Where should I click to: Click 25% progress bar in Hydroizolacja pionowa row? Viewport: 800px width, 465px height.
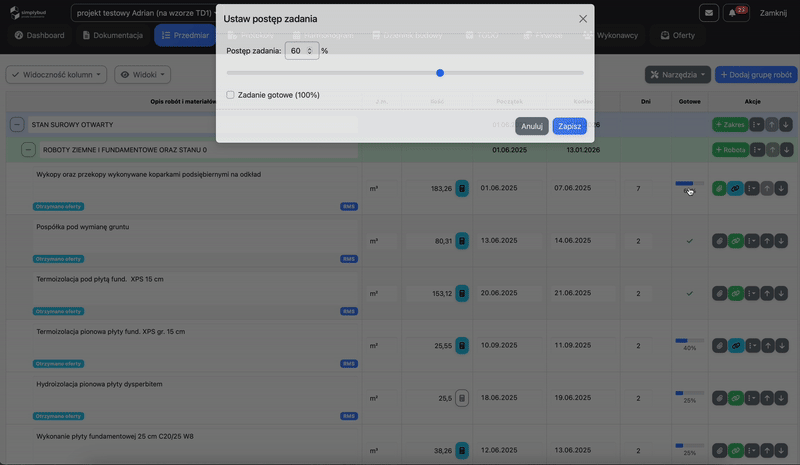[689, 393]
